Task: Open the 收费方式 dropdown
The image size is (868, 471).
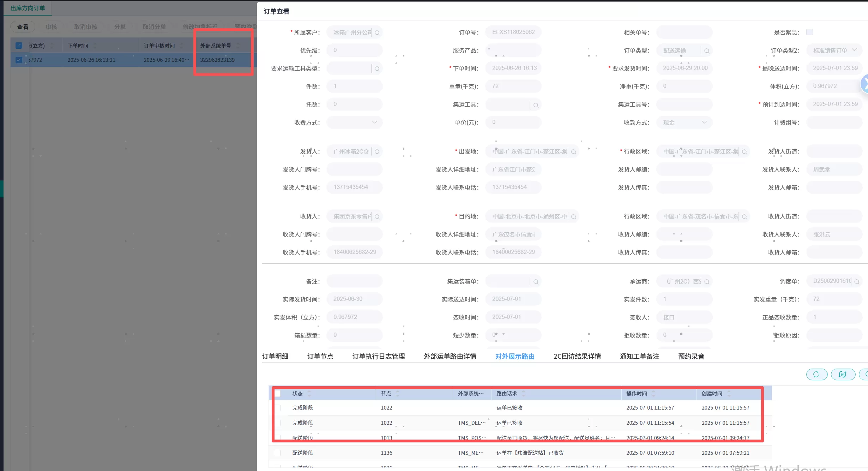Action: click(x=374, y=122)
